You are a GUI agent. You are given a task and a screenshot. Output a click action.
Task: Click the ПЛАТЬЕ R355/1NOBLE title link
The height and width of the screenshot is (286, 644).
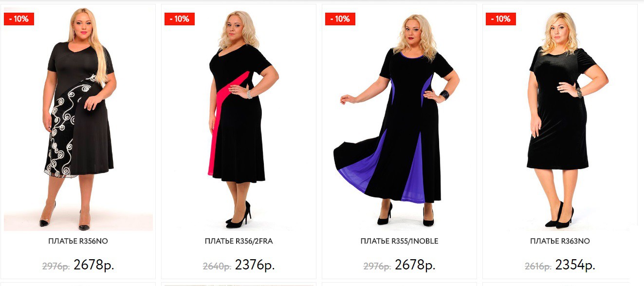pos(399,241)
